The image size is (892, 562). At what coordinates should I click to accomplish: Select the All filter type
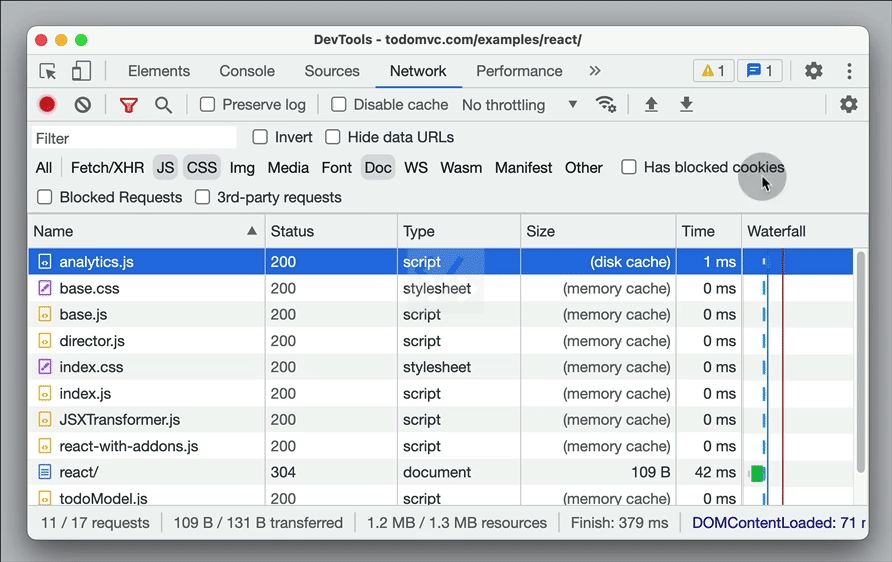tap(44, 168)
